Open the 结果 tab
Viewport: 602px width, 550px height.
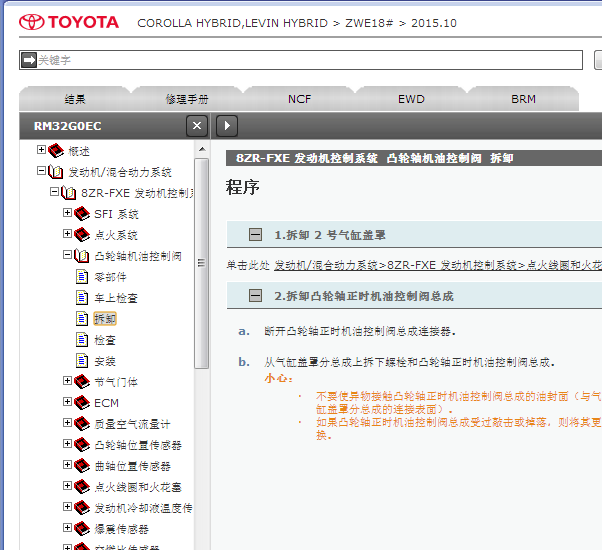click(75, 99)
